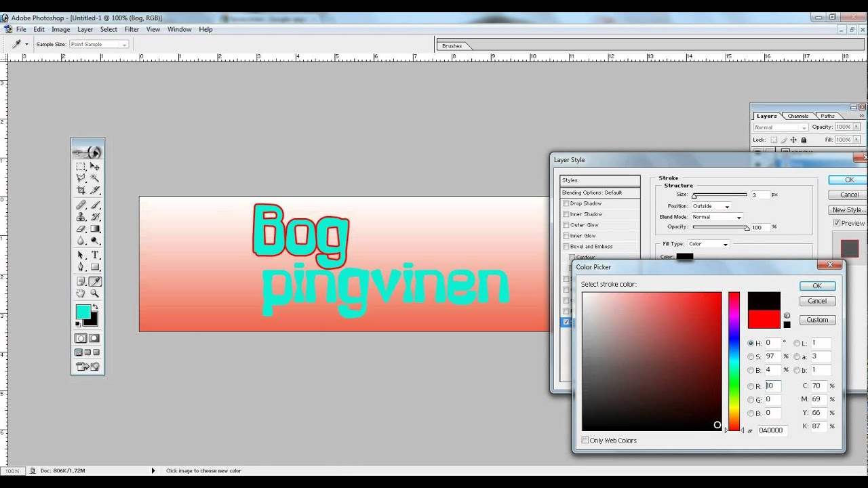
Task: Select the Crop tool
Action: click(x=81, y=190)
